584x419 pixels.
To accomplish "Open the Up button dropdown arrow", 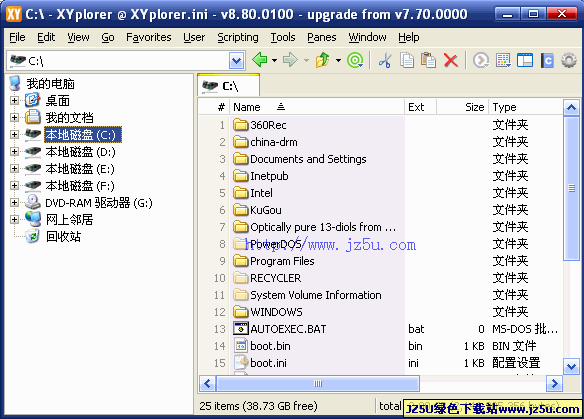I will tap(338, 60).
